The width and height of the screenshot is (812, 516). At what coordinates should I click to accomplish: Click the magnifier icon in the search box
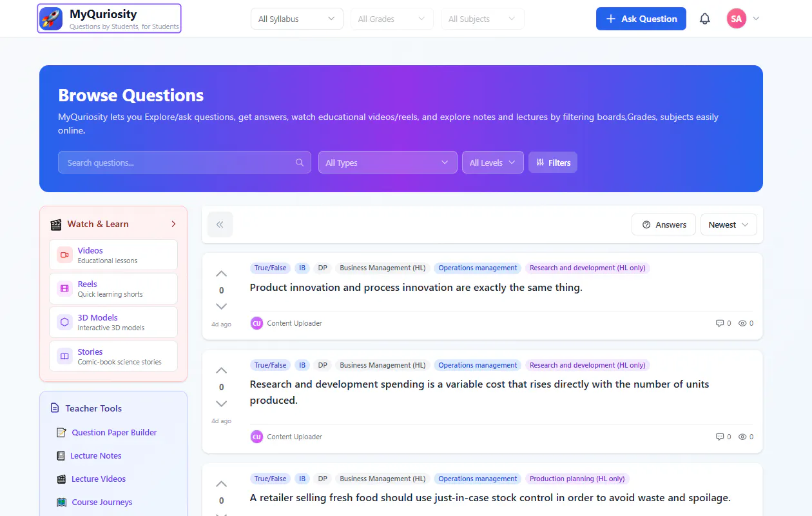click(x=300, y=163)
